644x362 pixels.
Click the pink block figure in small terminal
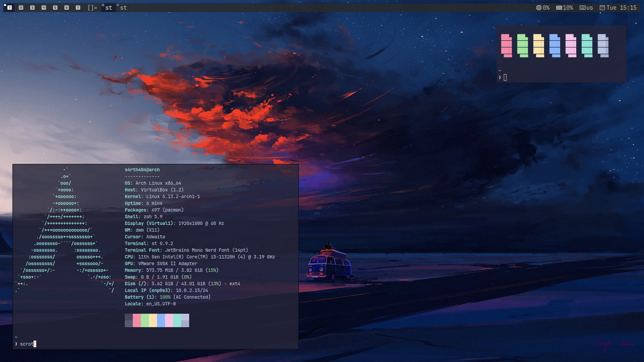pos(506,46)
